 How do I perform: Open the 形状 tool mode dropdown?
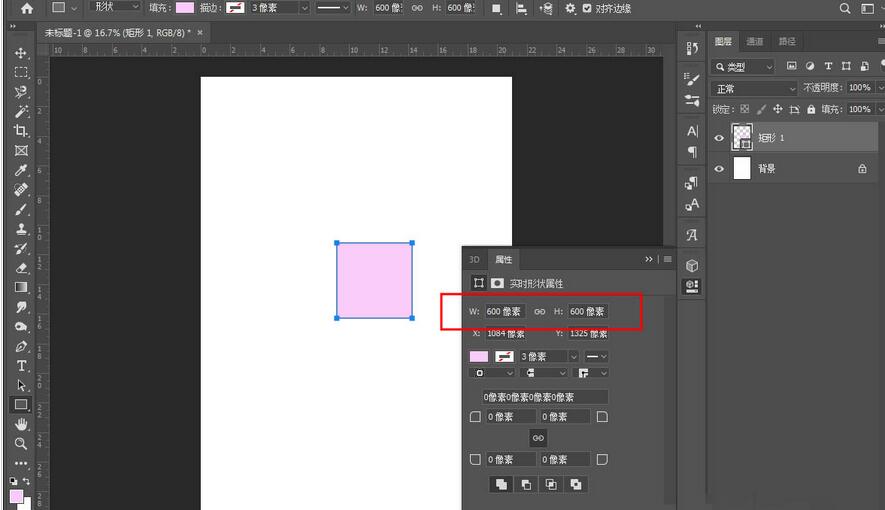tap(116, 7)
